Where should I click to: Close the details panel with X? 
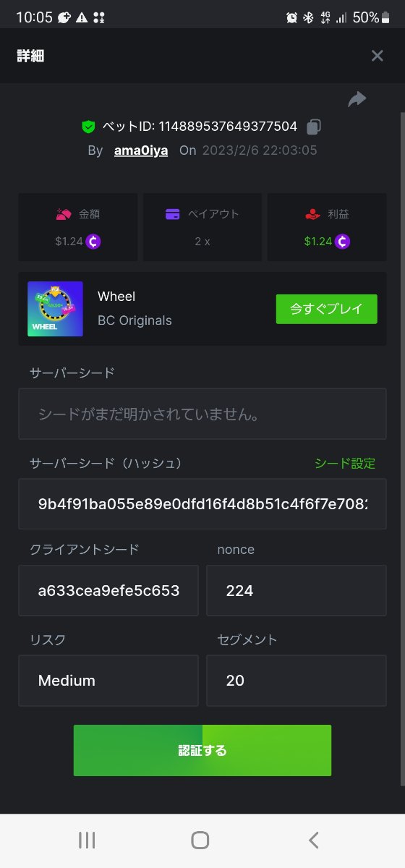click(377, 56)
